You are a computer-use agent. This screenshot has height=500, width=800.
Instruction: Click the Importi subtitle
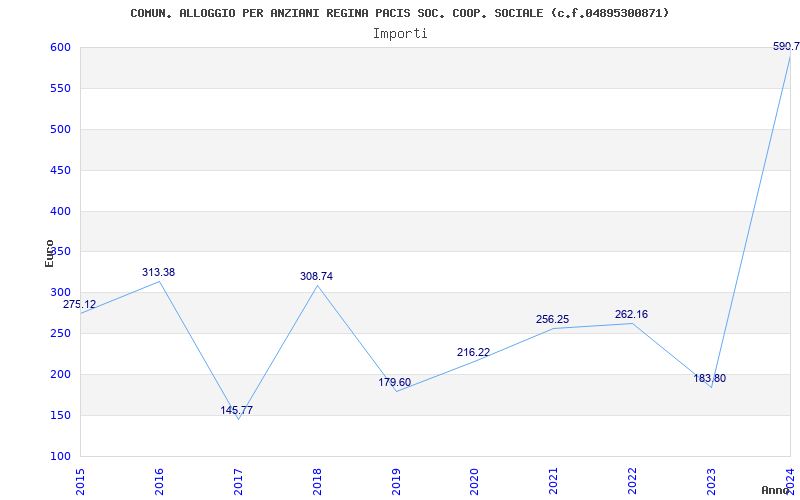click(x=400, y=33)
